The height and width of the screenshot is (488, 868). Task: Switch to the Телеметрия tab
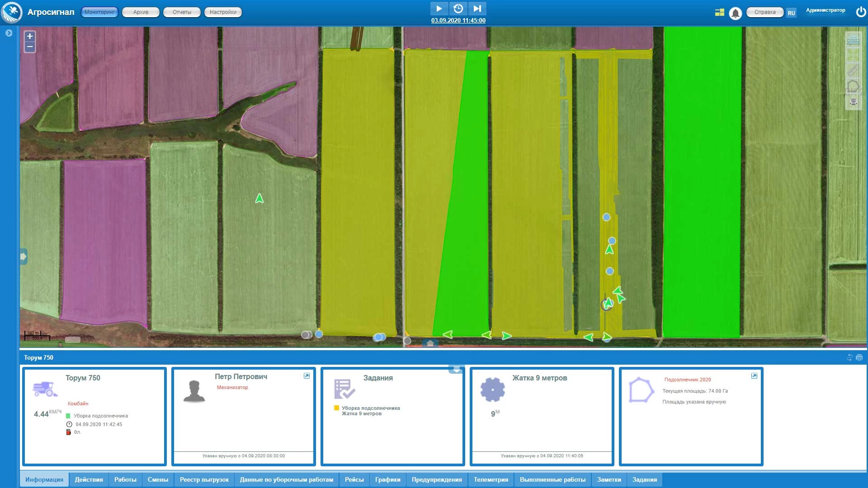(x=491, y=479)
